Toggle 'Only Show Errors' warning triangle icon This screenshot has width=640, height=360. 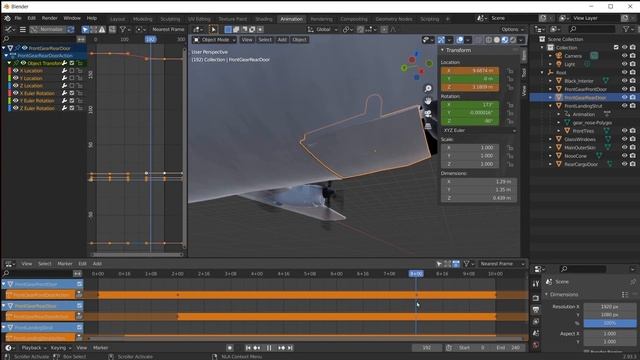click(102, 29)
